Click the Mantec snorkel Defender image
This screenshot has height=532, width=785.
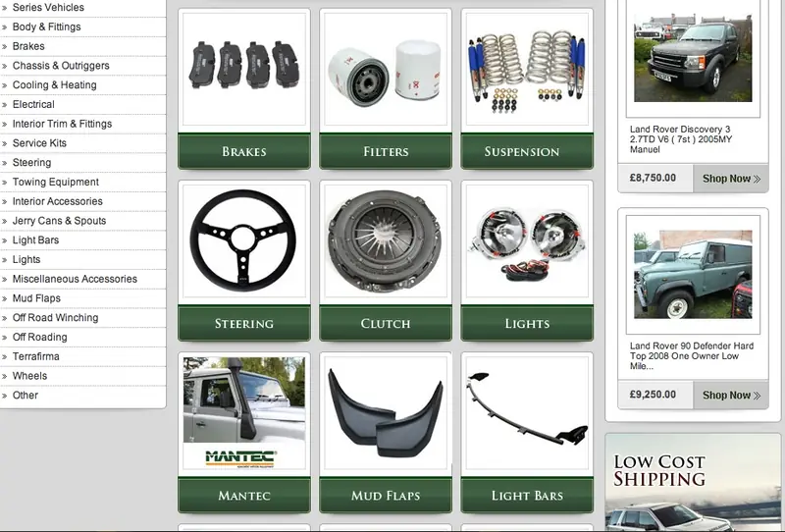(x=244, y=413)
